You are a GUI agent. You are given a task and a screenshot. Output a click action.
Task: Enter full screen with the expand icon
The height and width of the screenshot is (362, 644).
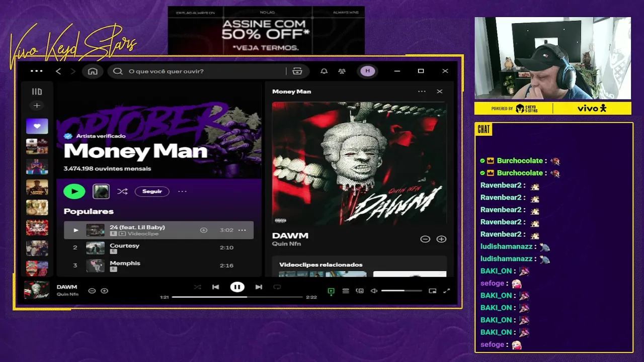(x=446, y=291)
